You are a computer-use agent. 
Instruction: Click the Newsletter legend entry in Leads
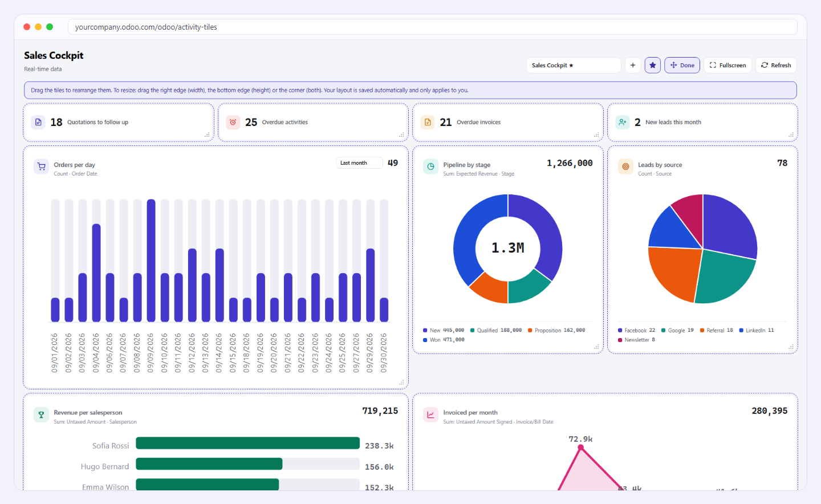636,340
